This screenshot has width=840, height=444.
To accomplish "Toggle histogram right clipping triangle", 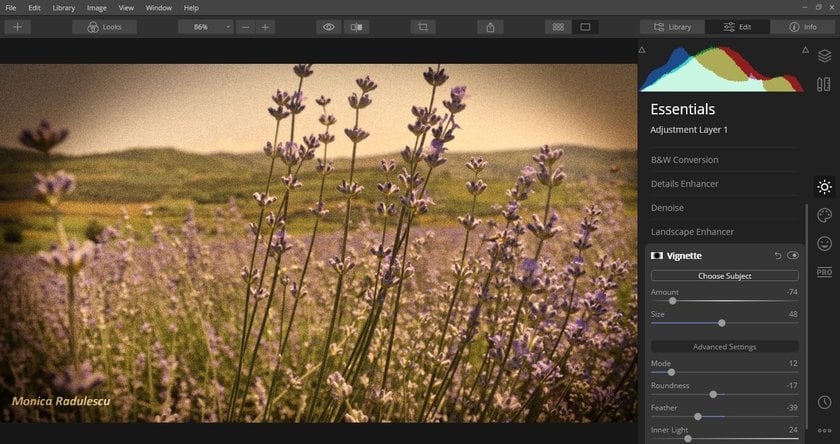I will click(805, 50).
